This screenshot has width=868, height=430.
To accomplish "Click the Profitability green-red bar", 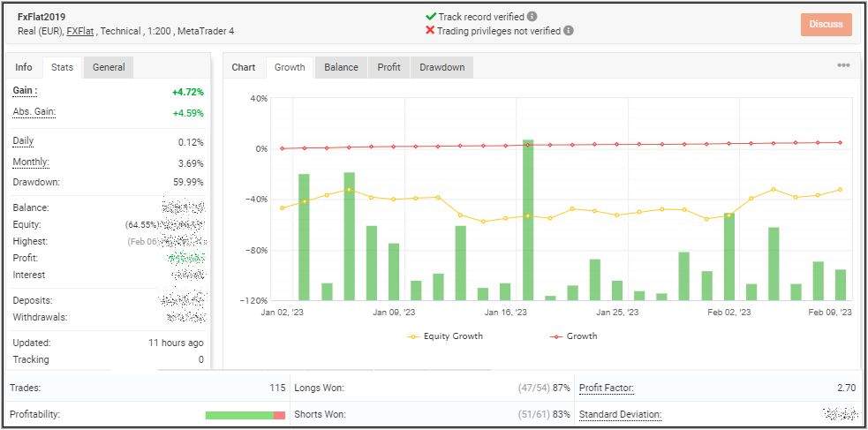I will coord(245,415).
